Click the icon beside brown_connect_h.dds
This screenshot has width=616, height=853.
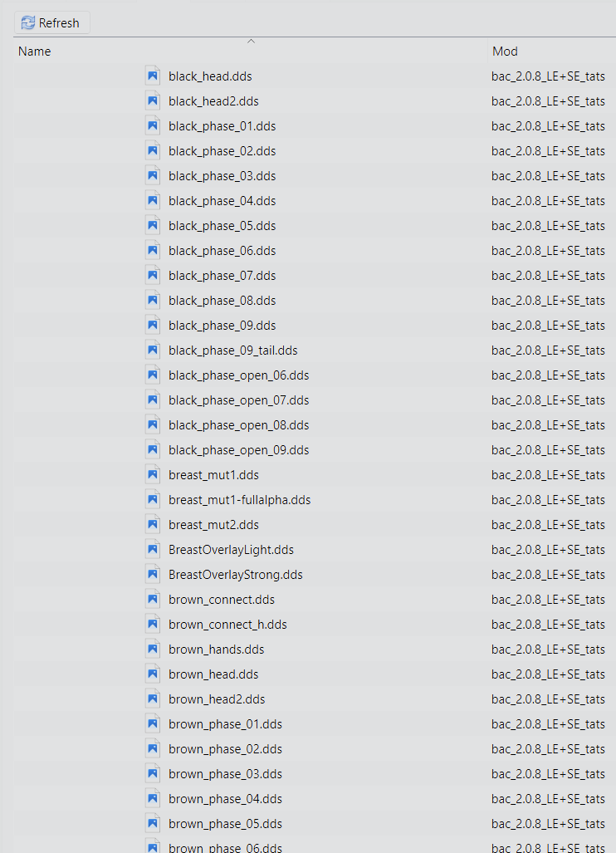click(153, 625)
